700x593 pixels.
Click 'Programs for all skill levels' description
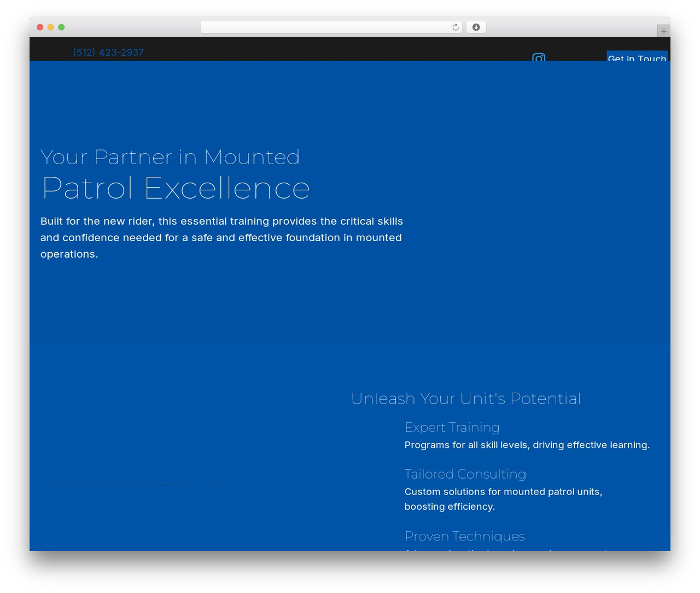tap(527, 445)
